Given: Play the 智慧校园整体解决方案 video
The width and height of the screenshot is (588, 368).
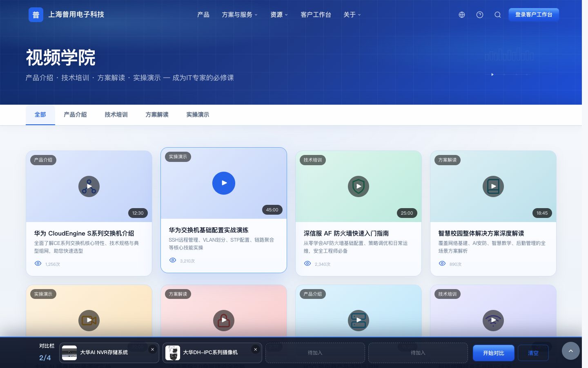Looking at the screenshot, I should [x=493, y=186].
